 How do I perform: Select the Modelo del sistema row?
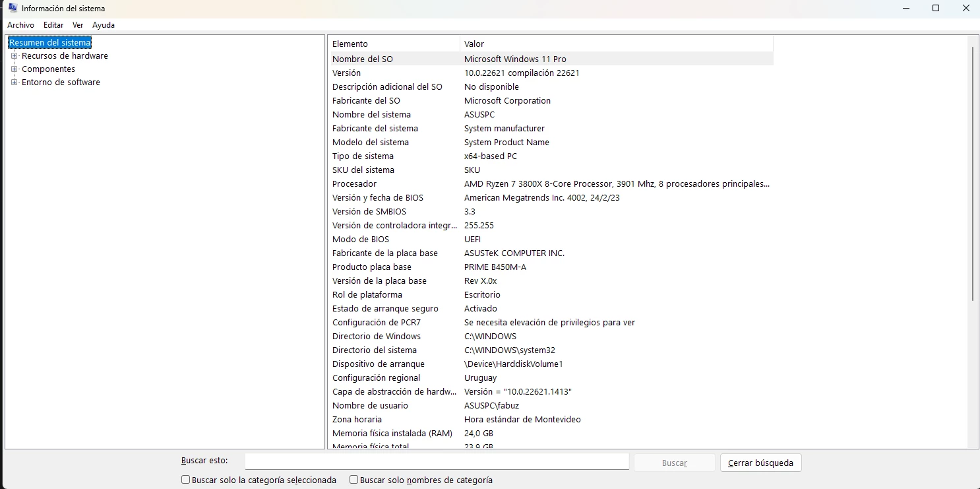tap(551, 142)
